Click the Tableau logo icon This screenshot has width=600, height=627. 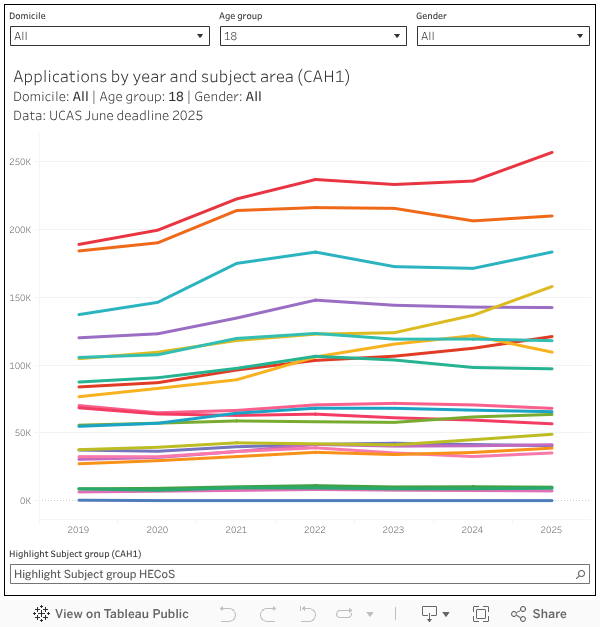pyautogui.click(x=41, y=613)
